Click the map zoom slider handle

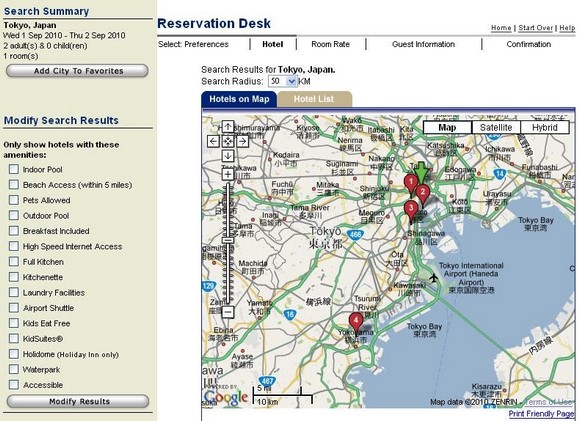[x=228, y=240]
